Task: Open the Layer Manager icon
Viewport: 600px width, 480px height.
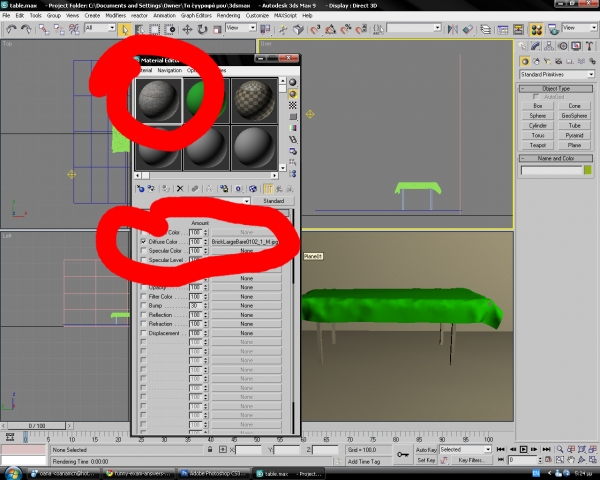Action: pos(486,29)
